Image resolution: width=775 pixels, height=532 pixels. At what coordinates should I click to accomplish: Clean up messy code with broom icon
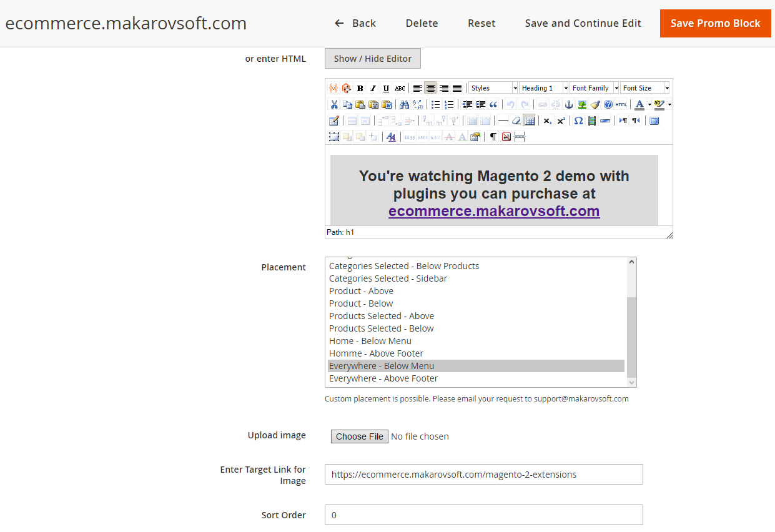coord(595,104)
